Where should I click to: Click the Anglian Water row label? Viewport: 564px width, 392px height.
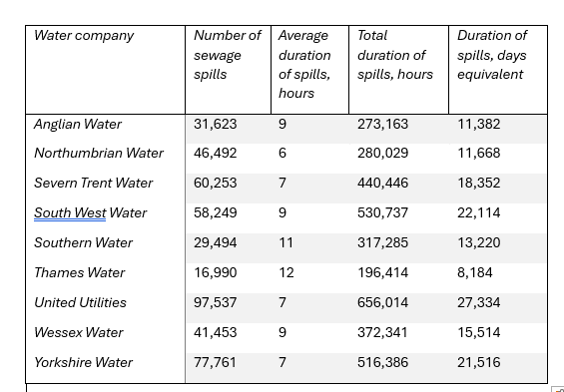(78, 124)
